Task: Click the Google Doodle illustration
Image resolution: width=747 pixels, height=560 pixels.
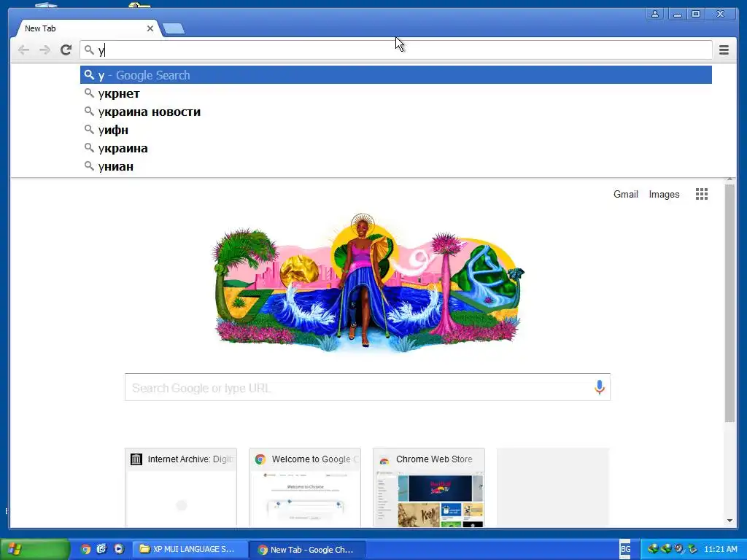Action: click(368, 284)
